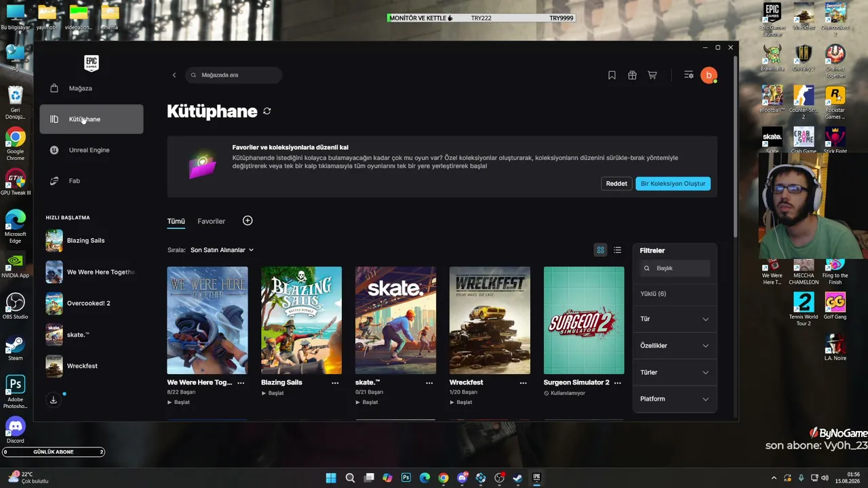868x488 pixels.
Task: Expand the Tür filter section
Action: 675,319
